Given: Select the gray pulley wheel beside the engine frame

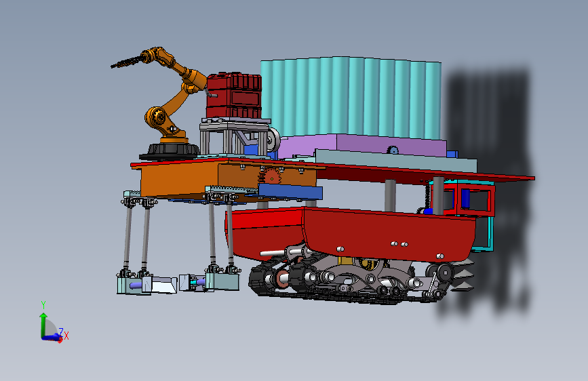Looking at the screenshot, I should click(x=273, y=140).
